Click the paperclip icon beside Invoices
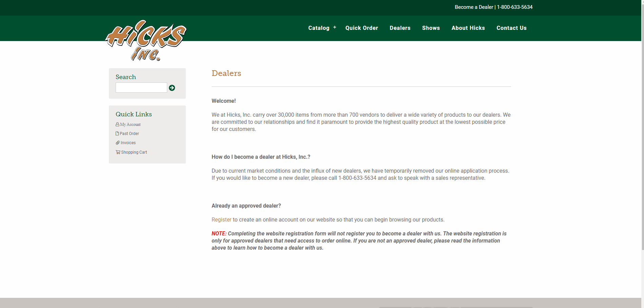Viewport: 644px width, 308px height. point(118,143)
